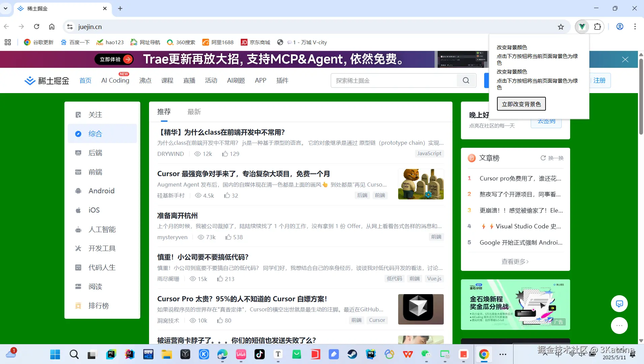Open the Cursor Pro article cube thumbnail
The width and height of the screenshot is (644, 364).
[x=421, y=309]
